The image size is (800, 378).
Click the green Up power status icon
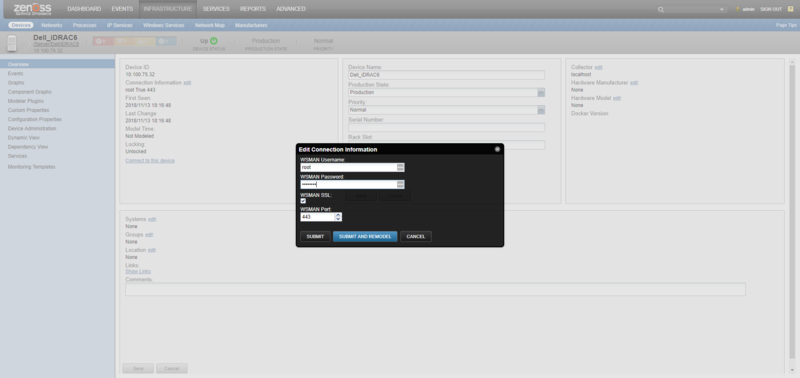pos(214,41)
